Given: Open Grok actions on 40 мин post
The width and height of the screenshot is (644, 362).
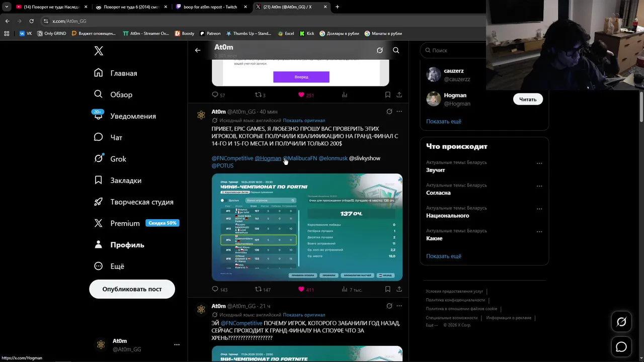Looking at the screenshot, I should click(x=389, y=112).
